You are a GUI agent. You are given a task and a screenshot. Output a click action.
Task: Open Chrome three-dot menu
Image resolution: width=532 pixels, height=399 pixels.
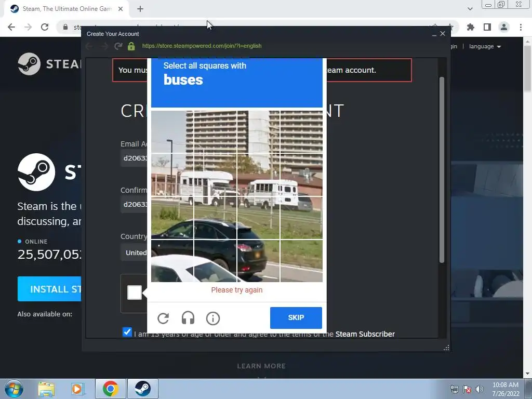click(x=521, y=27)
